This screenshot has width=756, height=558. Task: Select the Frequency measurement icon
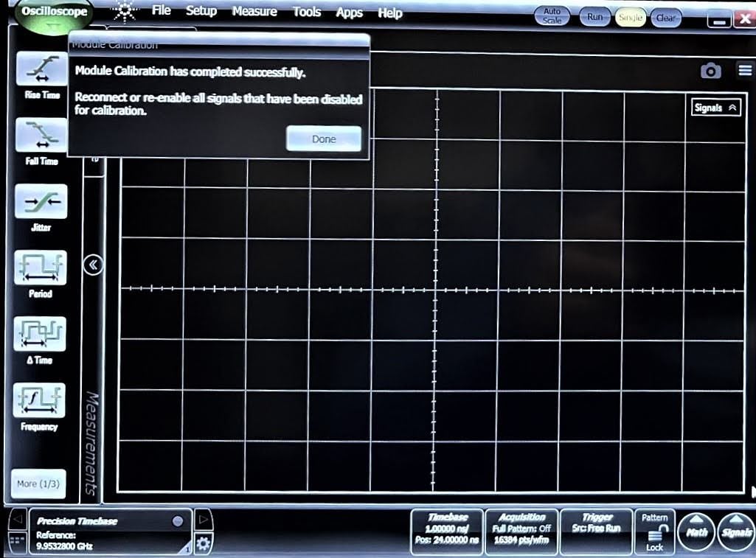(x=39, y=400)
